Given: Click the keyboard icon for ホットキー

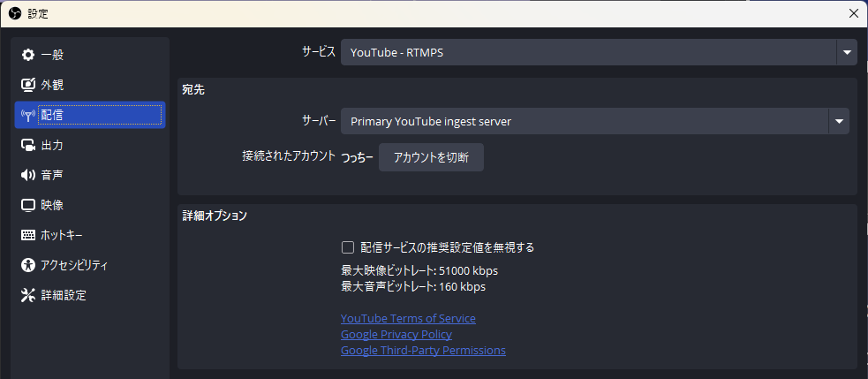Looking at the screenshot, I should [27, 235].
